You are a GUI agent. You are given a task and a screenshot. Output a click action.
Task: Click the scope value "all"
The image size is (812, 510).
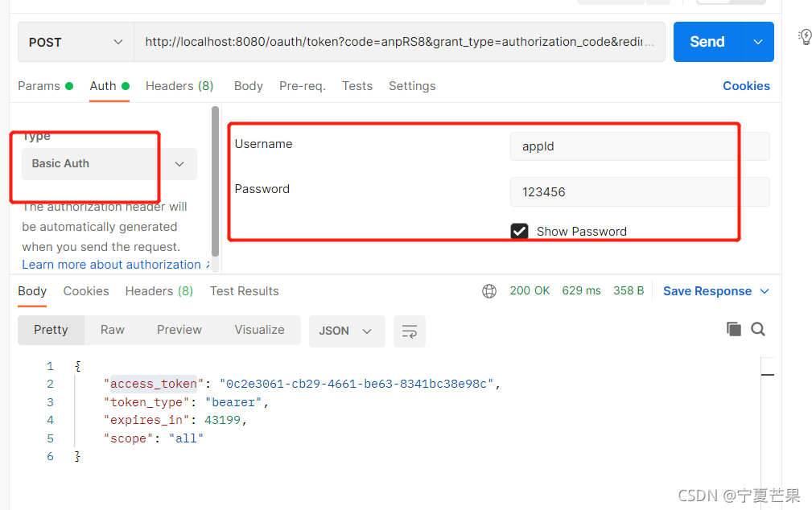186,438
